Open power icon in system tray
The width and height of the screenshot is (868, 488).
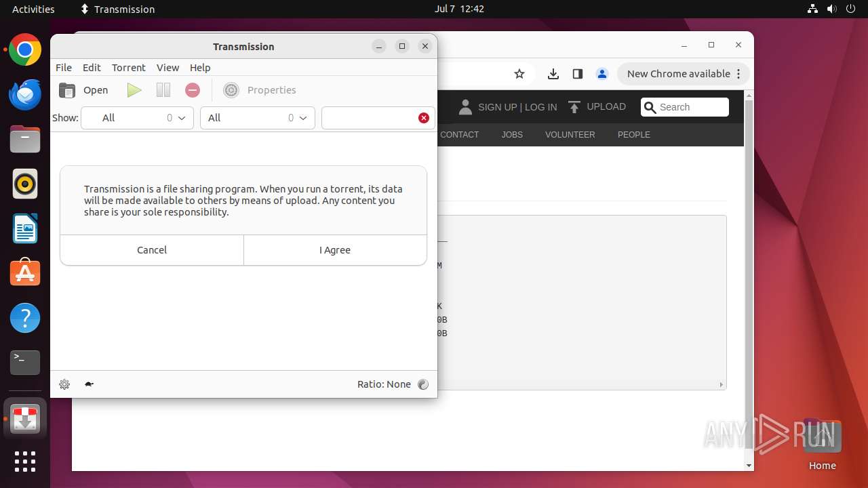850,9
